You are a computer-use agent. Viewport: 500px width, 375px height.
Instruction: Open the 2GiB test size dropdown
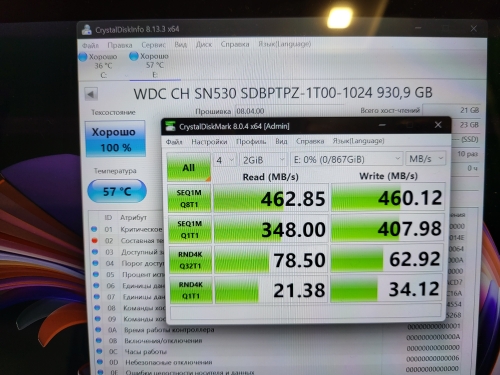263,160
